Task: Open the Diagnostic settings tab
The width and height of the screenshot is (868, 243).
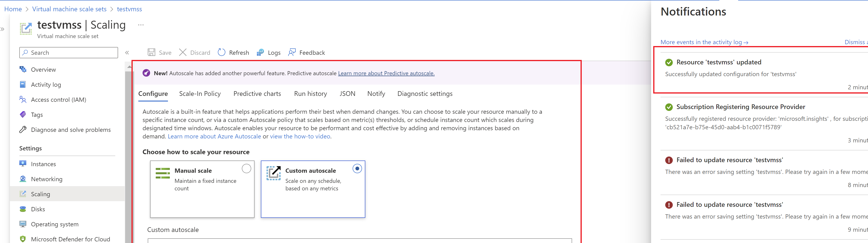Action: tap(425, 94)
